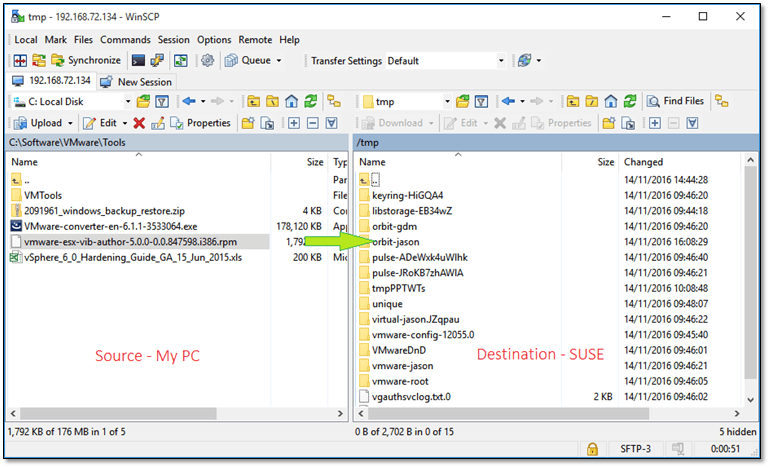The width and height of the screenshot is (770, 468).
Task: Click the Synchronize toolbar button
Action: (86, 60)
